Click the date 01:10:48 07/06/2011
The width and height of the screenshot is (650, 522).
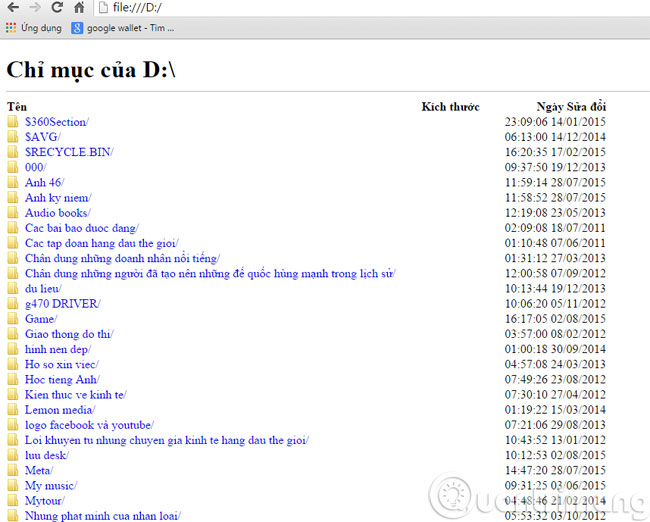555,243
